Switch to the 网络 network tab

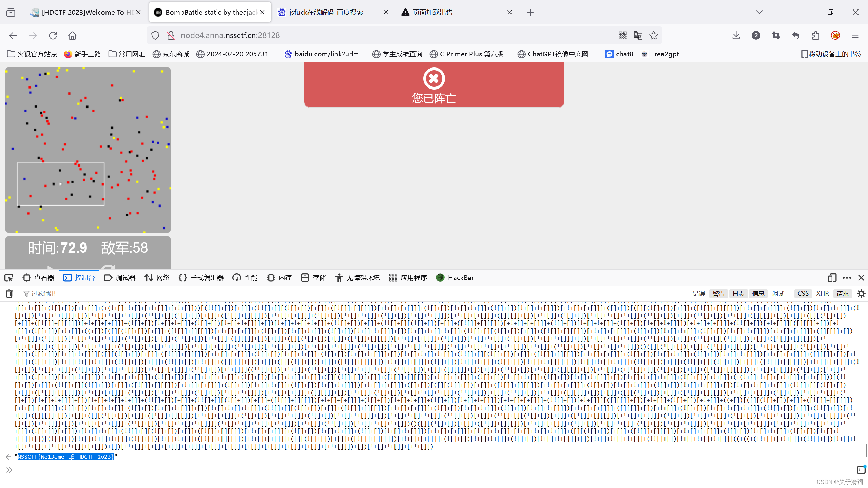(157, 278)
